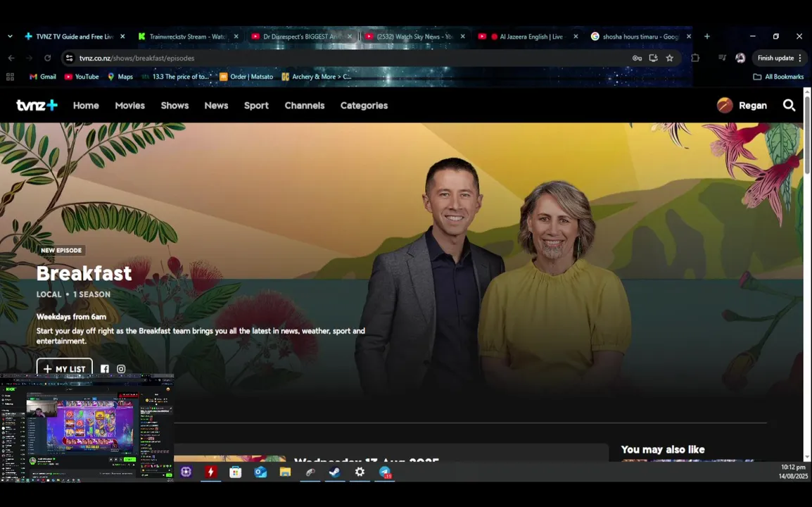Viewport: 812px width, 507px height.
Task: Open the Archery & More bookmark
Action: (316, 77)
